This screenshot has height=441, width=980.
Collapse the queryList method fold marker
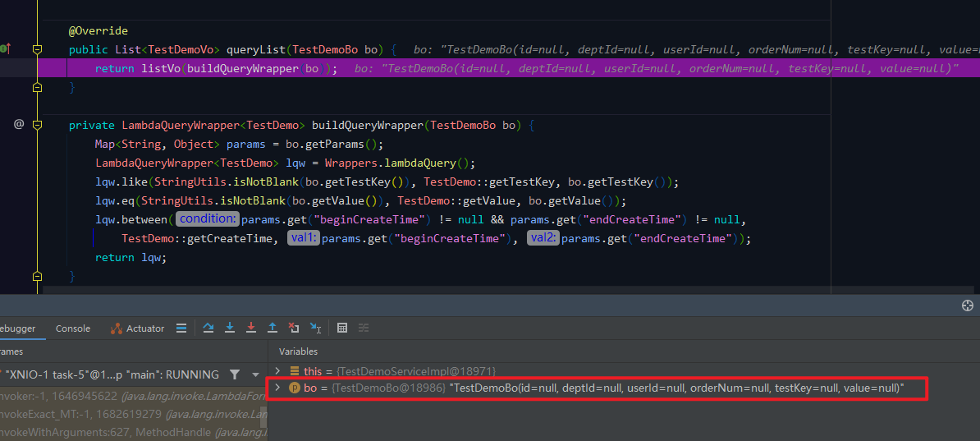tap(37, 48)
